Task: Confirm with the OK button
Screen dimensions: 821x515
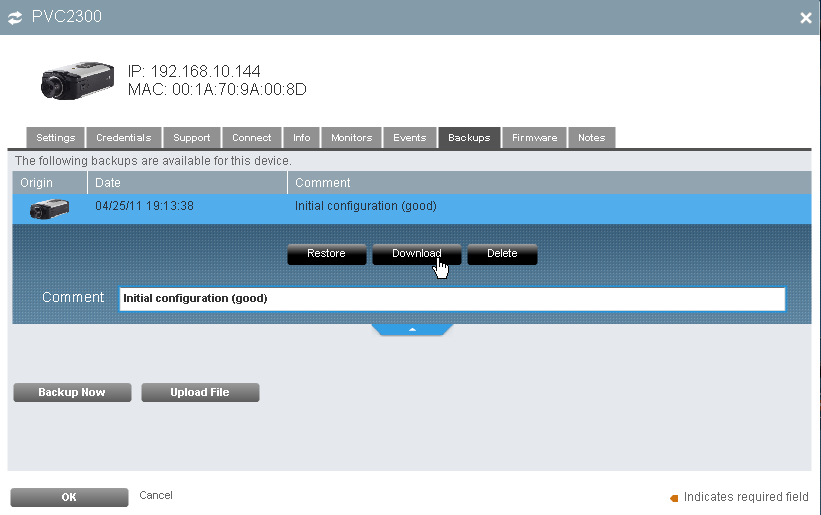Action: tap(69, 497)
